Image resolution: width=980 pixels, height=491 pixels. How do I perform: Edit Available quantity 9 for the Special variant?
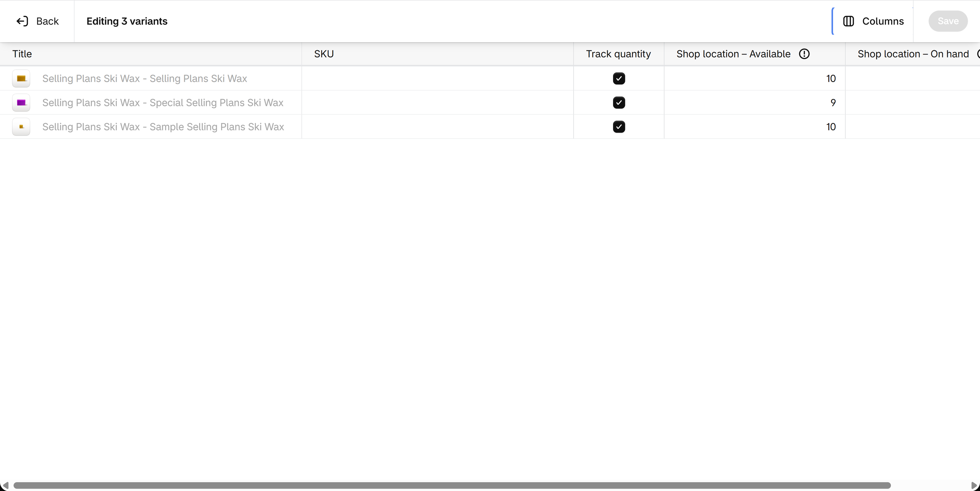755,103
